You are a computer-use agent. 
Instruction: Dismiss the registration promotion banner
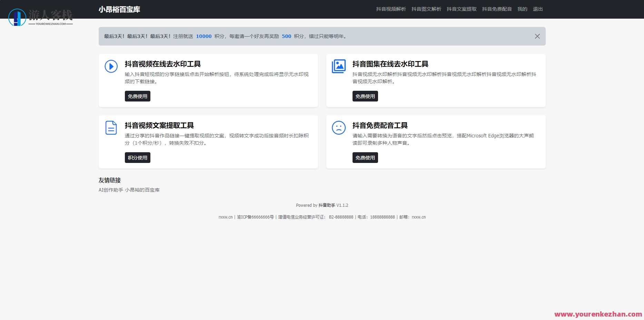[x=537, y=36]
